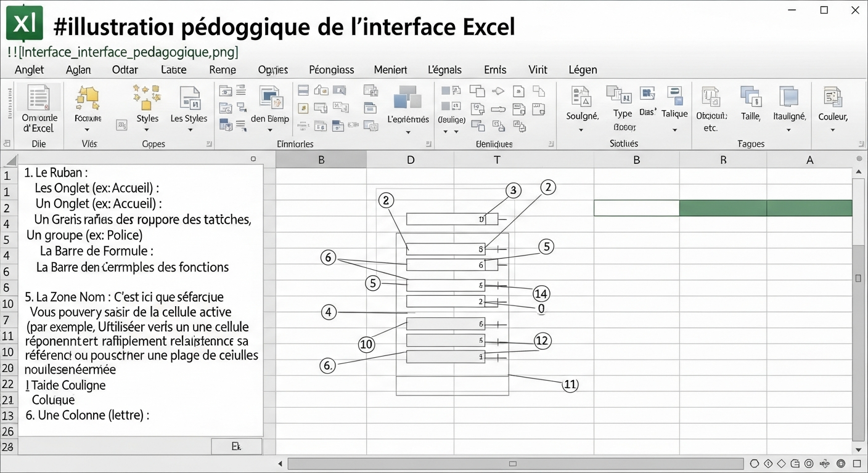Click the picture window icon above "den Blemp"
Image resolution: width=868 pixels, height=473 pixels.
pos(270,97)
